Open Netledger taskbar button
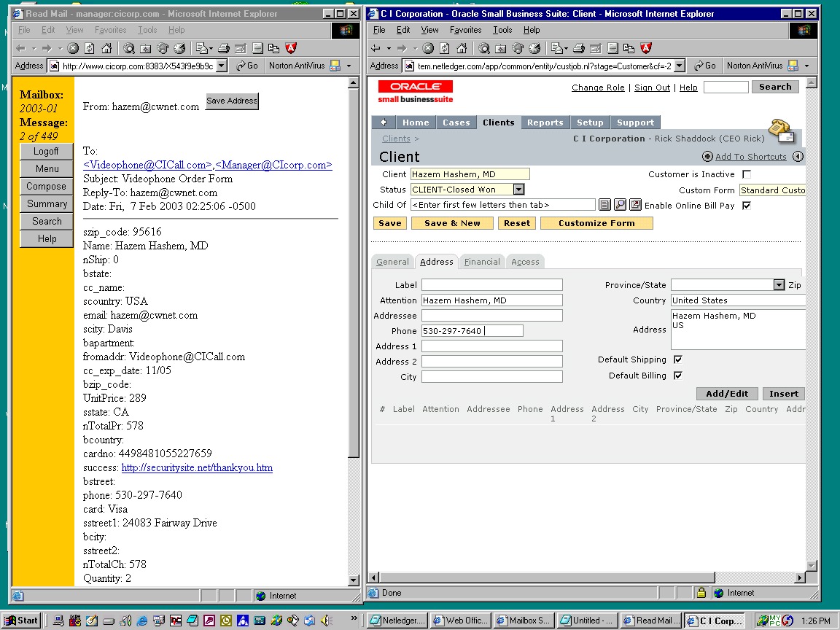 (x=398, y=621)
